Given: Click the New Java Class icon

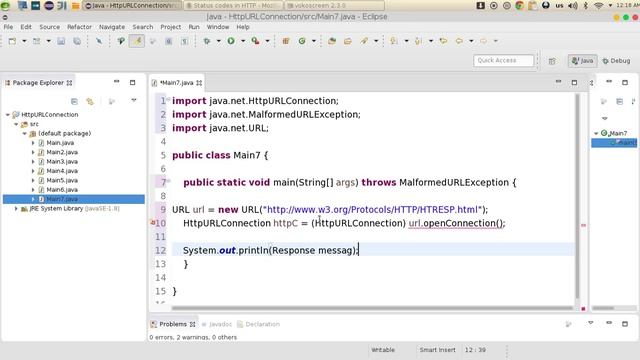Looking at the screenshot, I should pyautogui.click(x=302, y=41).
